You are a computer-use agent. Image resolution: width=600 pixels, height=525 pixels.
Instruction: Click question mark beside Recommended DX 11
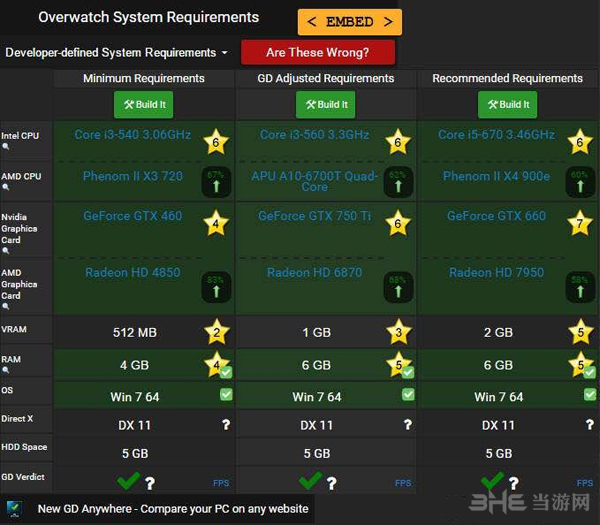coord(590,424)
